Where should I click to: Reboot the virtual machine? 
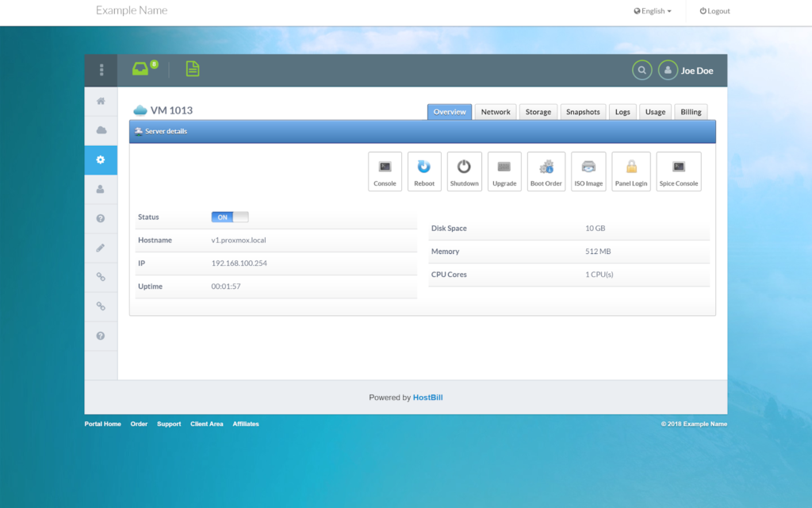(x=424, y=171)
